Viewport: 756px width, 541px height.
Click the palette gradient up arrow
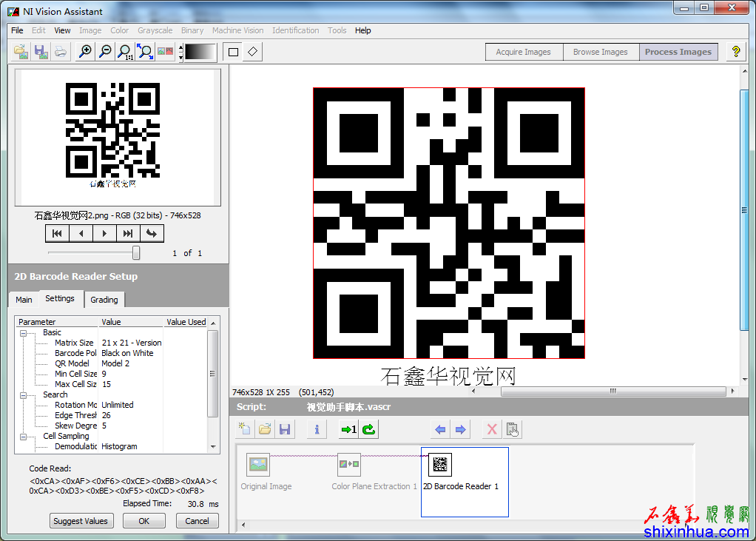pos(180,47)
